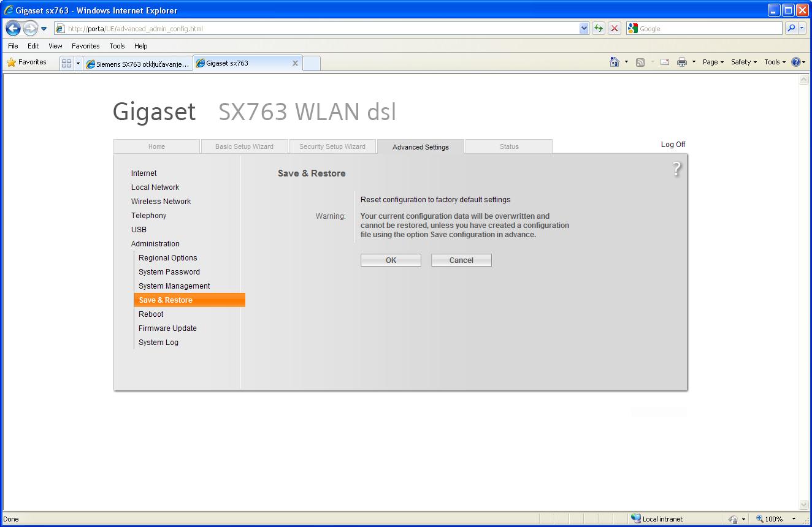
Task: Click the zoom level 100% button
Action: [x=769, y=519]
